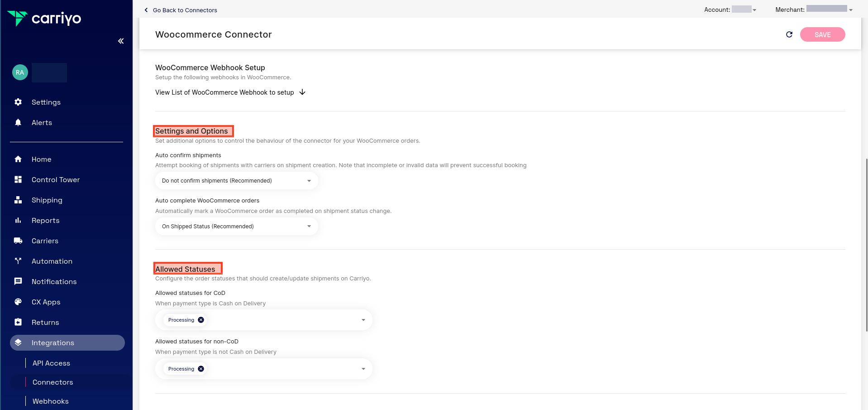The width and height of the screenshot is (868, 410).
Task: Open Carriers menu item
Action: pos(45,241)
